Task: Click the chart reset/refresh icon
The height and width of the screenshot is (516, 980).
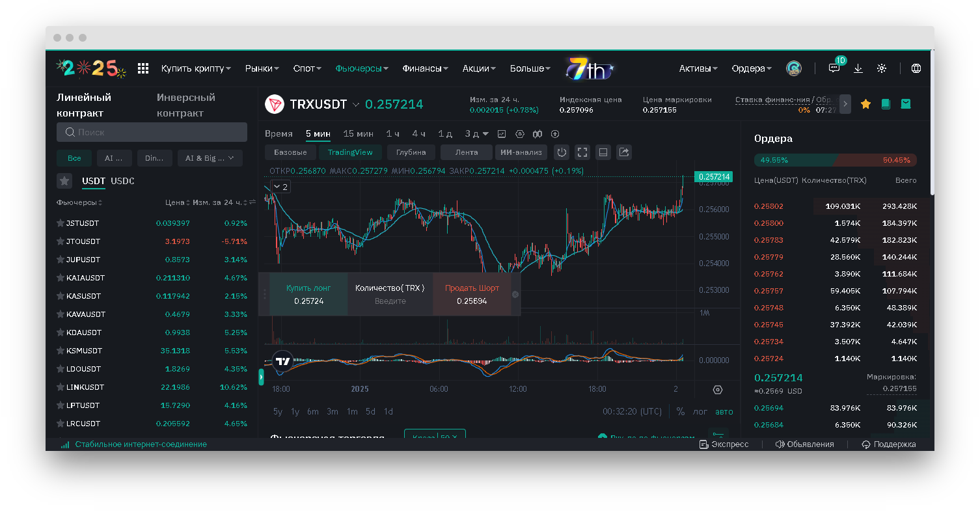Action: click(562, 152)
